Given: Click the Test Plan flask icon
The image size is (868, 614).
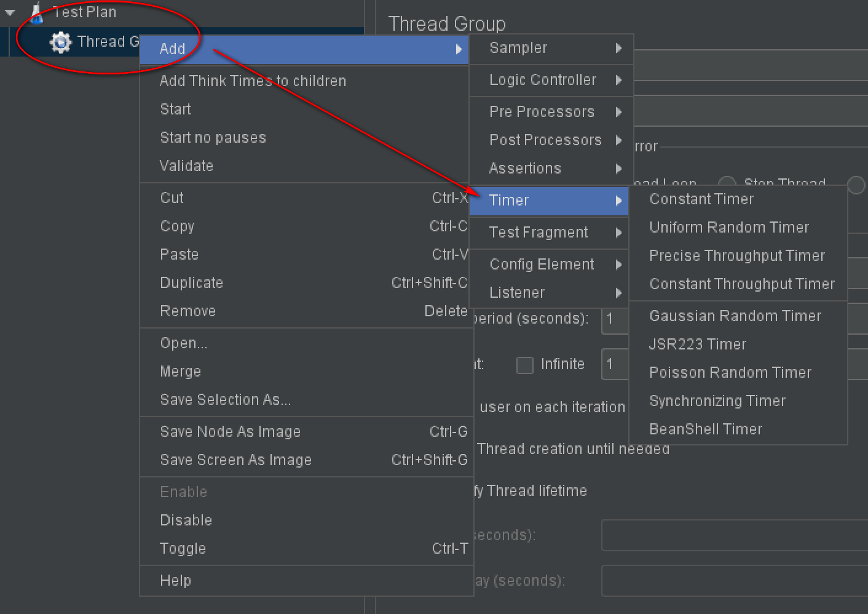Looking at the screenshot, I should coord(37,12).
